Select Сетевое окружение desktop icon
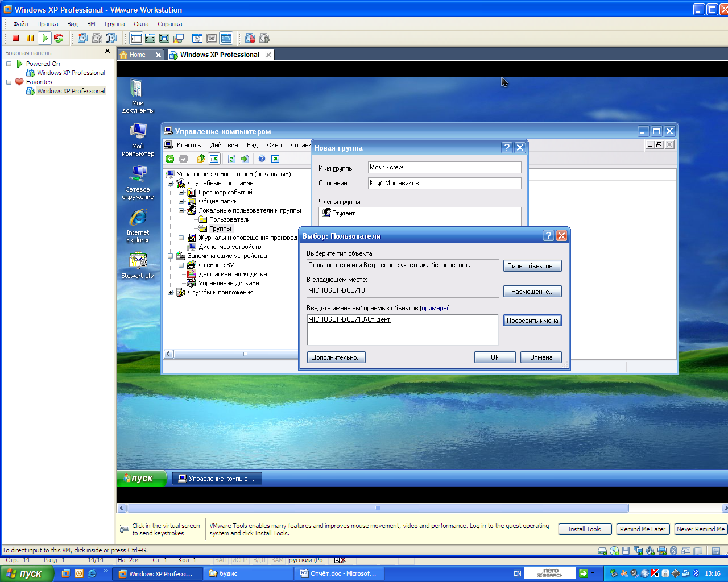This screenshot has width=728, height=582. point(138,182)
